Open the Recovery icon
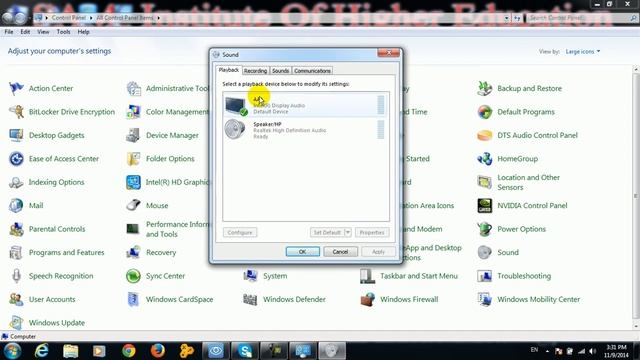The height and width of the screenshot is (360, 640). pyautogui.click(x=133, y=252)
